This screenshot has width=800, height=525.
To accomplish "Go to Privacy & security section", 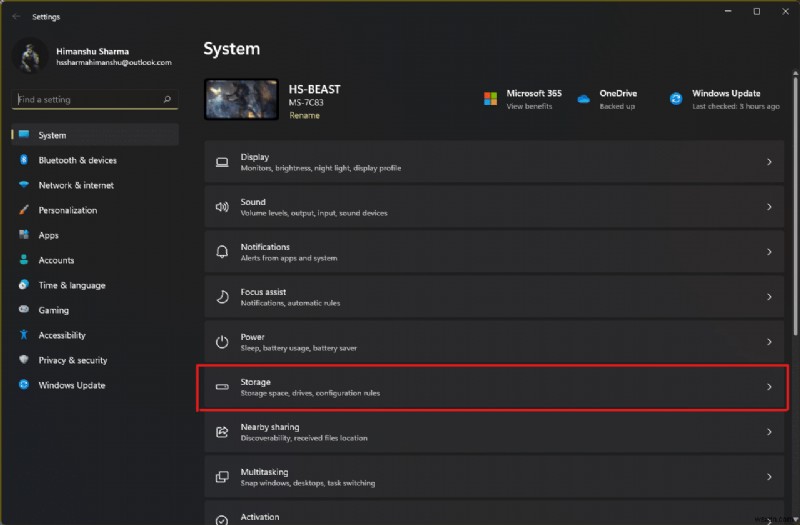I will click(x=72, y=360).
